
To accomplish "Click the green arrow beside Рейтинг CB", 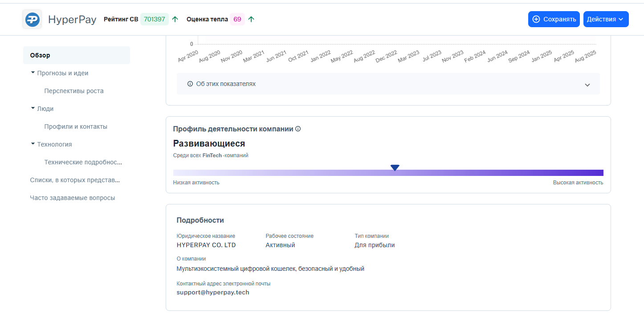I will pos(175,19).
